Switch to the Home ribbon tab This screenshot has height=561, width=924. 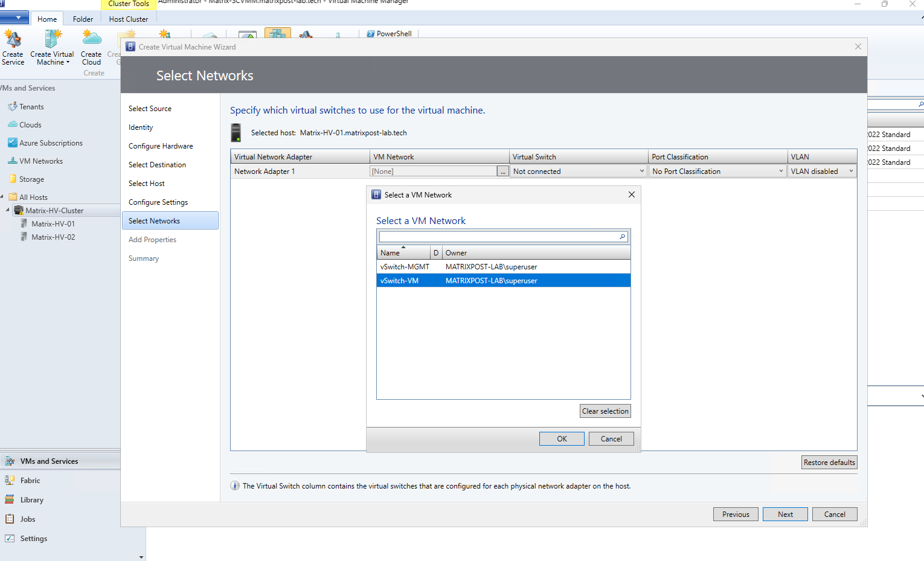(47, 19)
